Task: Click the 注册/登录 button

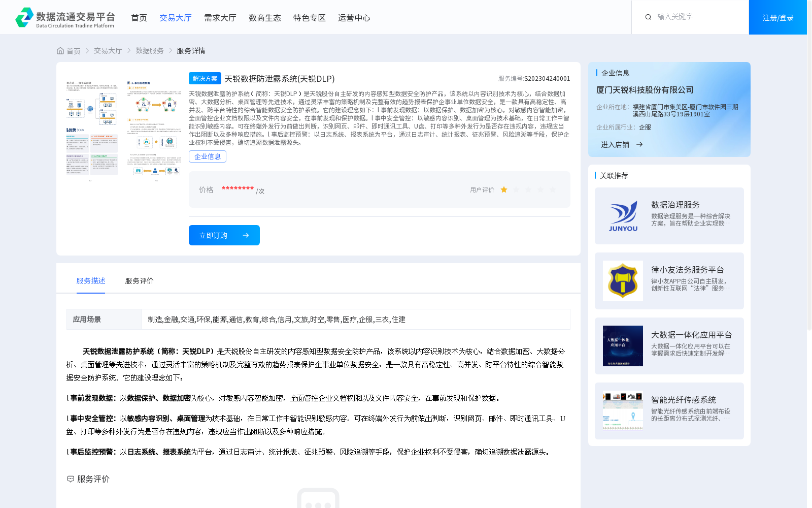Action: [778, 17]
